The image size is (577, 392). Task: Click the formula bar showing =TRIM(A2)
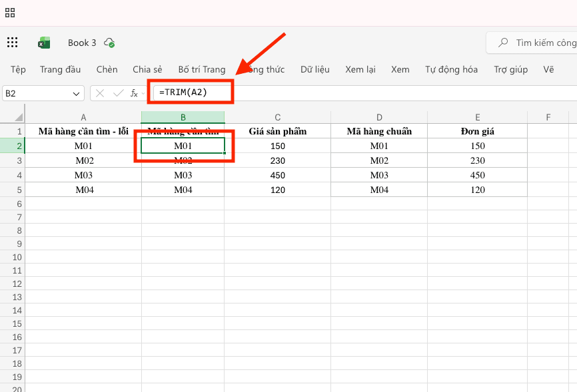coord(364,93)
